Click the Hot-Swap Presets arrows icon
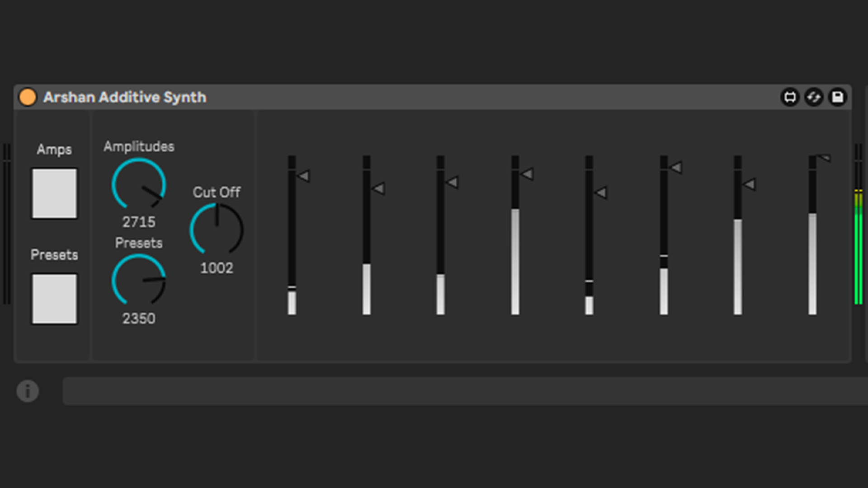 pos(814,97)
